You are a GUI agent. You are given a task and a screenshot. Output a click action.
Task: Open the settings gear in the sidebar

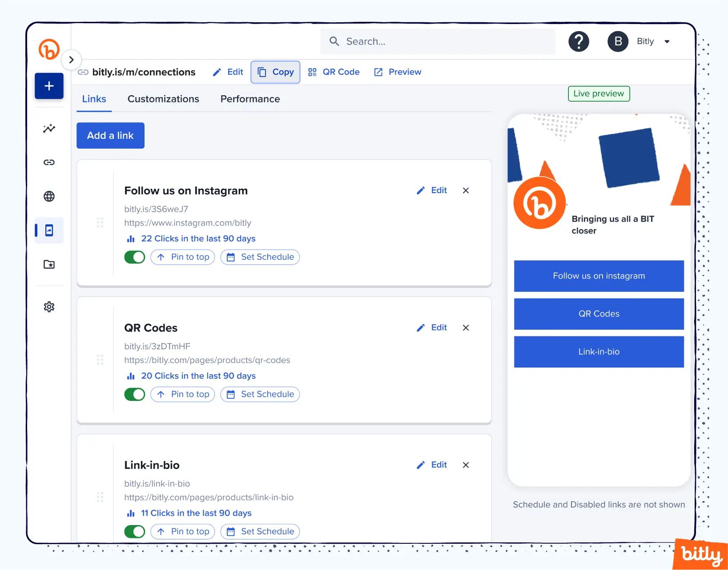(49, 307)
